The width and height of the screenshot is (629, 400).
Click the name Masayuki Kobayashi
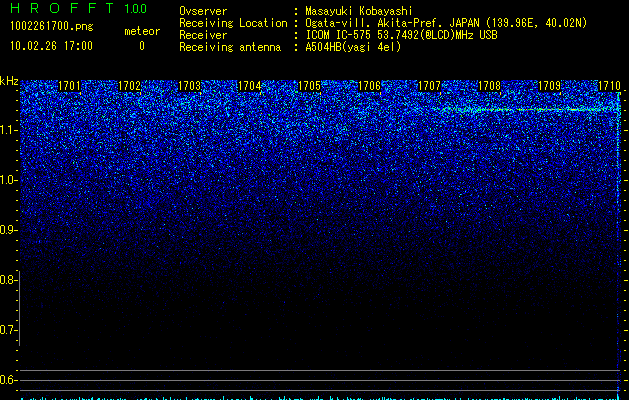tap(359, 11)
